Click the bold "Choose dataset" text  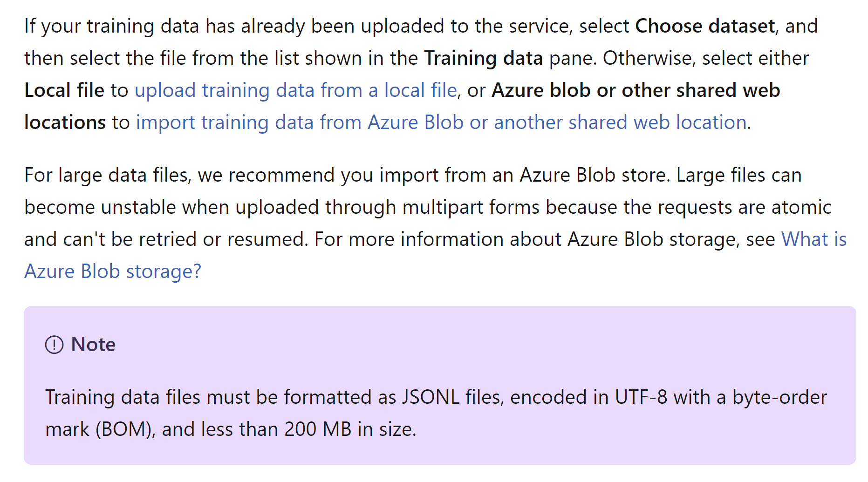coord(705,26)
